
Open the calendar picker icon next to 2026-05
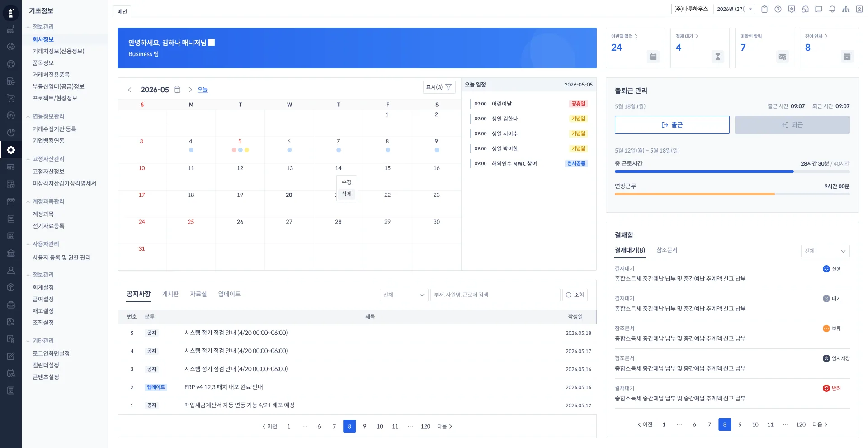point(177,90)
